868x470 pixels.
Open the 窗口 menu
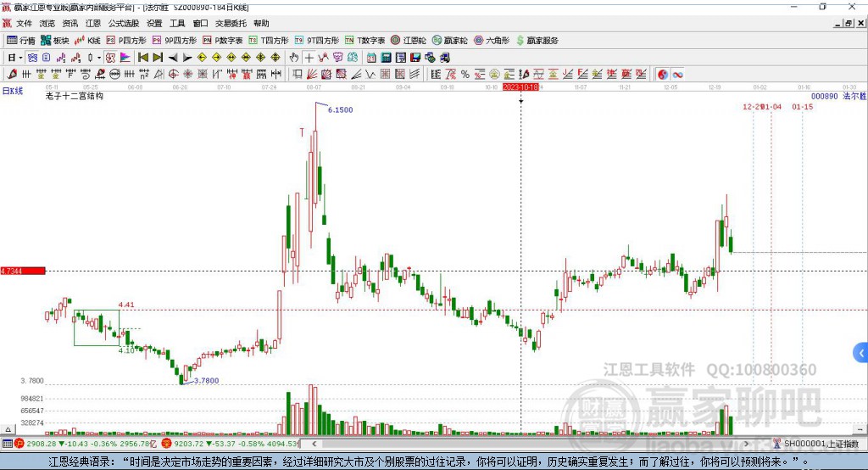point(200,23)
